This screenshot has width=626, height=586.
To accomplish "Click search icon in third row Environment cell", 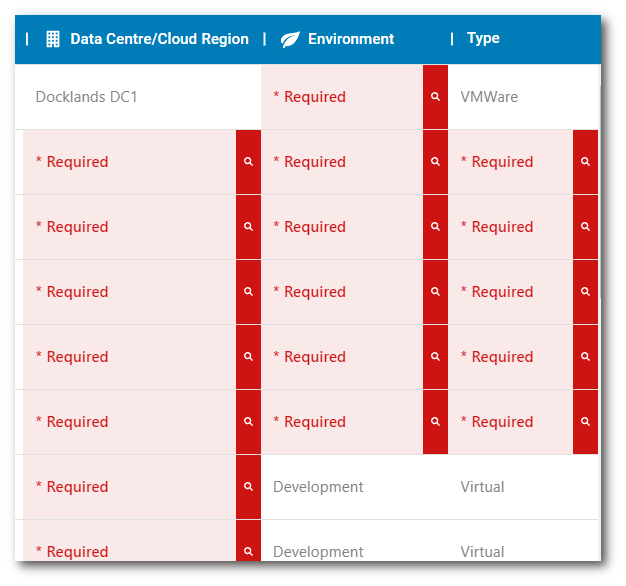I will point(435,227).
